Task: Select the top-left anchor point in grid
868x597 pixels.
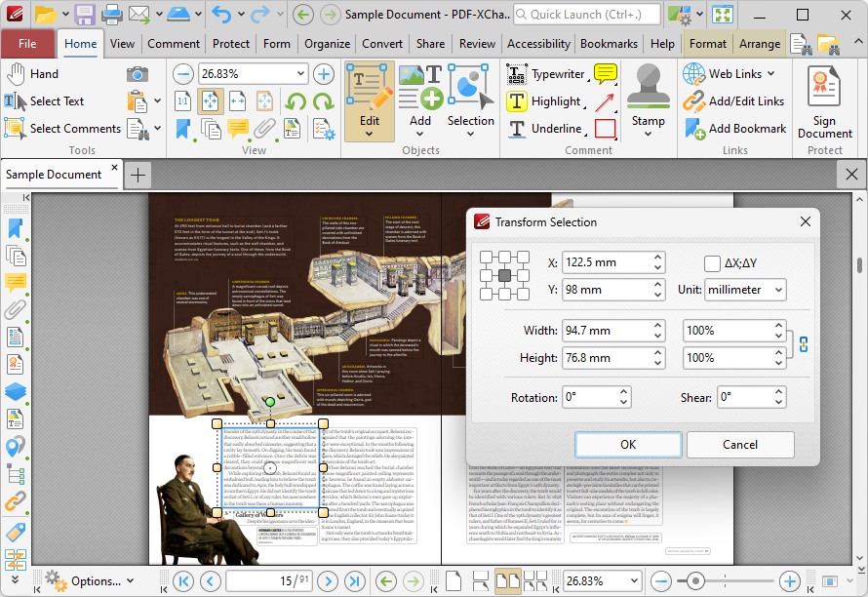Action: pyautogui.click(x=486, y=257)
